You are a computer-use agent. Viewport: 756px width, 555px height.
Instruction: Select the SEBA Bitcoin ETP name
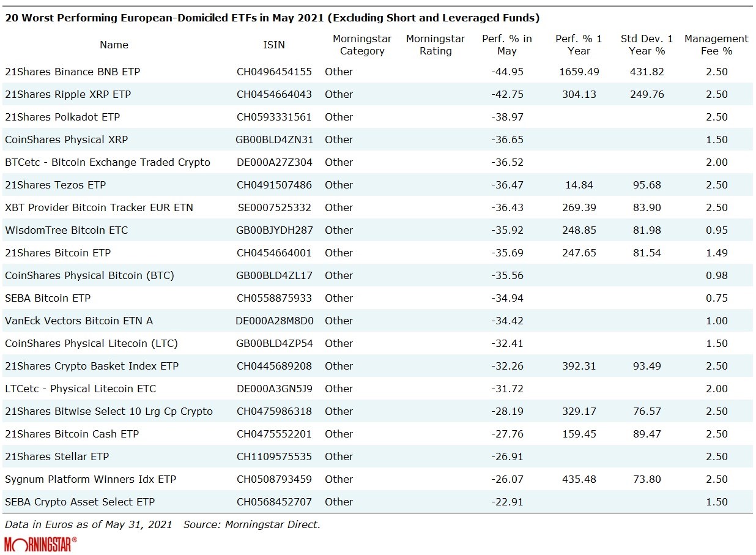pyautogui.click(x=48, y=298)
